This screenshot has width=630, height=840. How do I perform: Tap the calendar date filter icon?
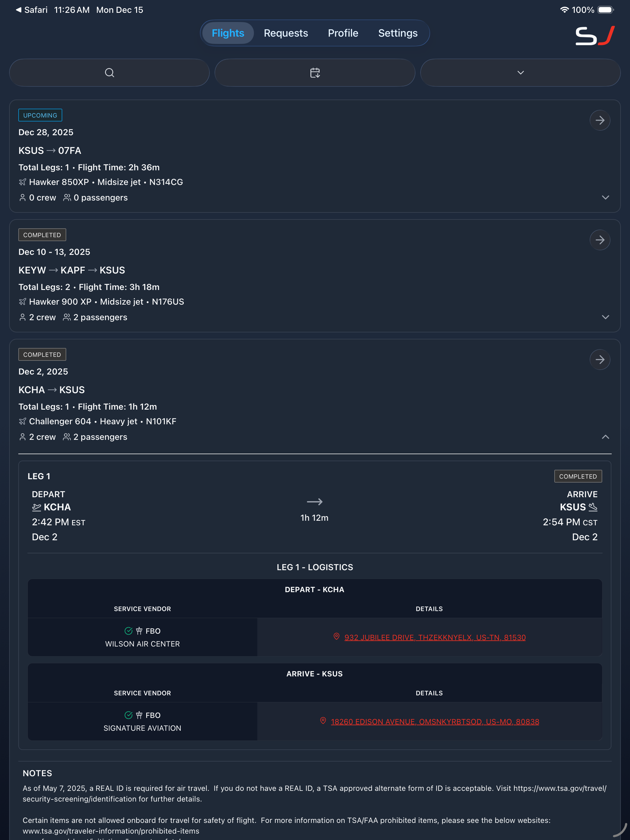pos(315,73)
